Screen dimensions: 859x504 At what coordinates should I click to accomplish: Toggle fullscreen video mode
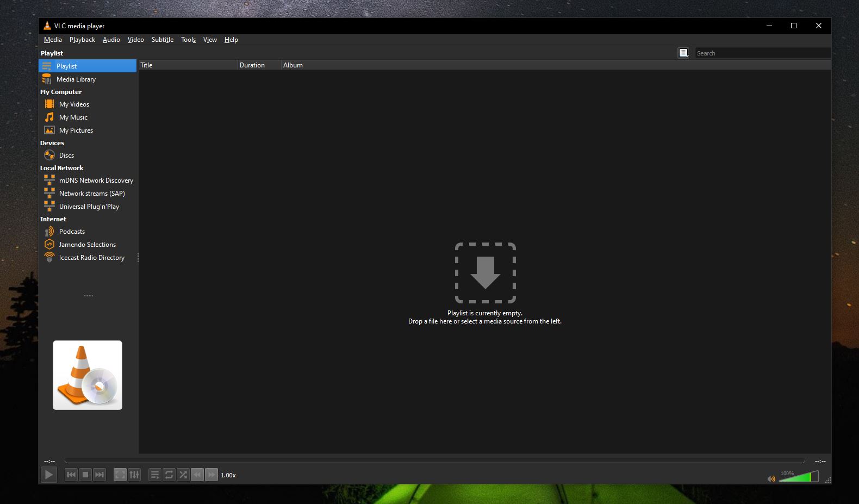click(x=120, y=475)
